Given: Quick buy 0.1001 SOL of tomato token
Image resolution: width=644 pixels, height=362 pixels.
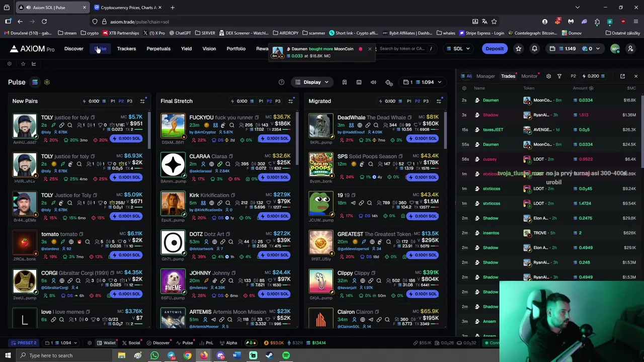Looking at the screenshot, I should click(x=126, y=255).
